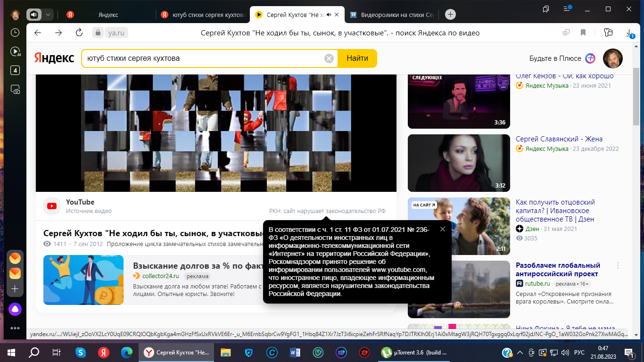
Task: Show hidden system tray icons
Action: pyautogui.click(x=520, y=352)
